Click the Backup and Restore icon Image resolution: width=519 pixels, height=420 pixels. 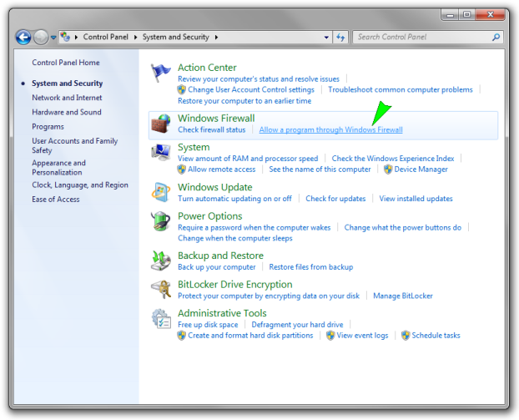161,261
